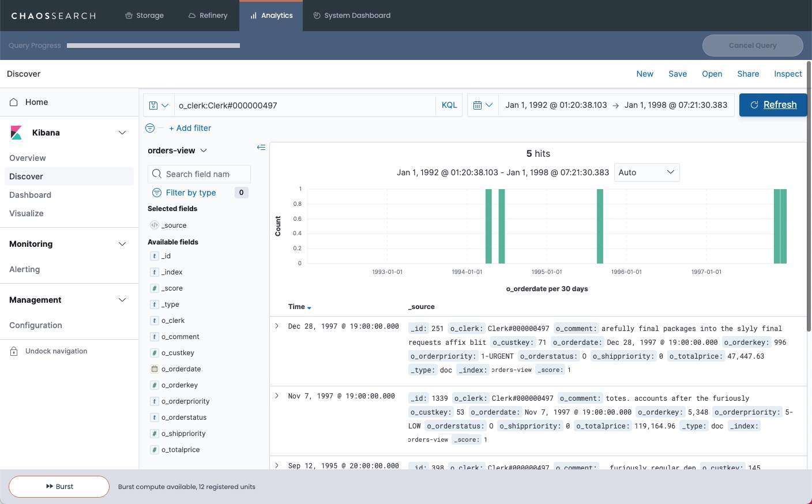Image resolution: width=812 pixels, height=504 pixels.
Task: Open the System Dashboard tab
Action: (x=351, y=16)
